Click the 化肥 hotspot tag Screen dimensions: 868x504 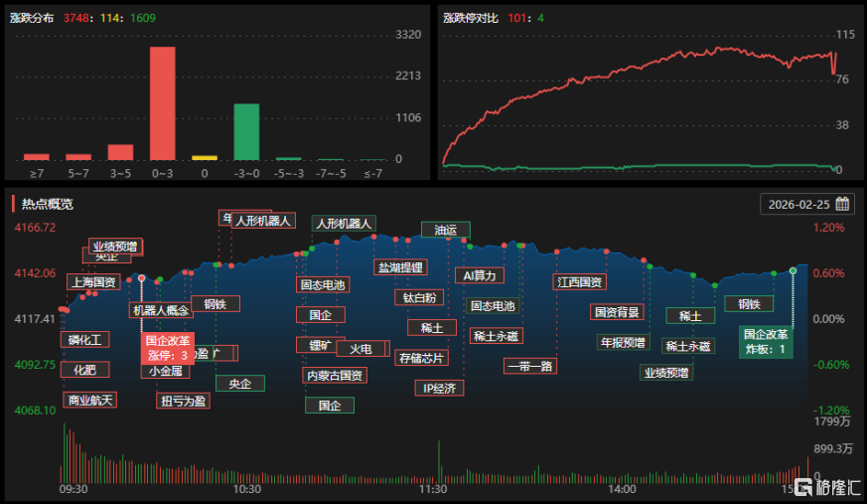(84, 370)
